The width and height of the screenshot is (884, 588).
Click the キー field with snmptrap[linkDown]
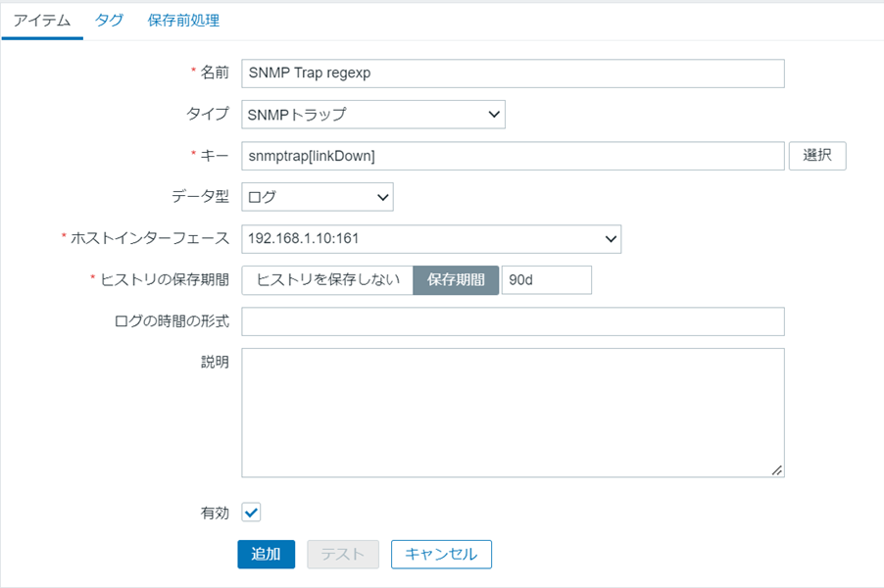[x=513, y=156]
